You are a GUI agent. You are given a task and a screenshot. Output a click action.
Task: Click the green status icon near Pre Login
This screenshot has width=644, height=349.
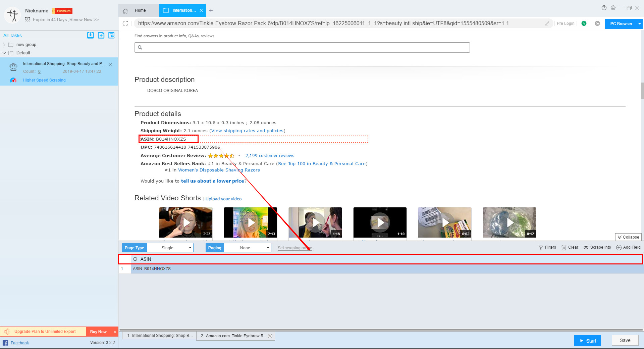point(584,23)
